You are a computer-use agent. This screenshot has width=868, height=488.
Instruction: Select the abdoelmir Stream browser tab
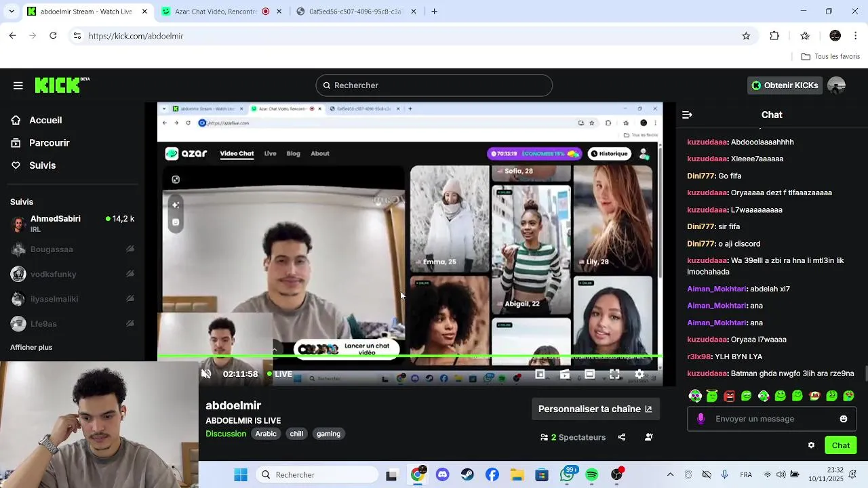[86, 12]
